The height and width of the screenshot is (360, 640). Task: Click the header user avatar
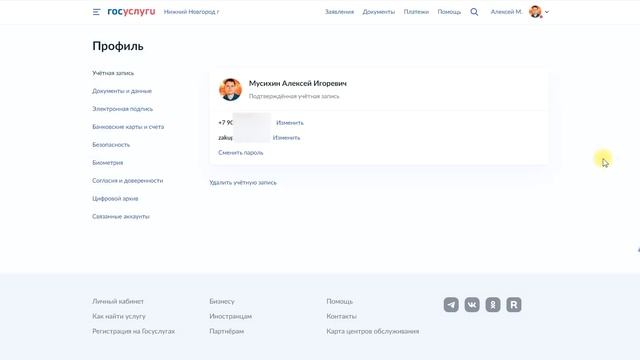[535, 12]
